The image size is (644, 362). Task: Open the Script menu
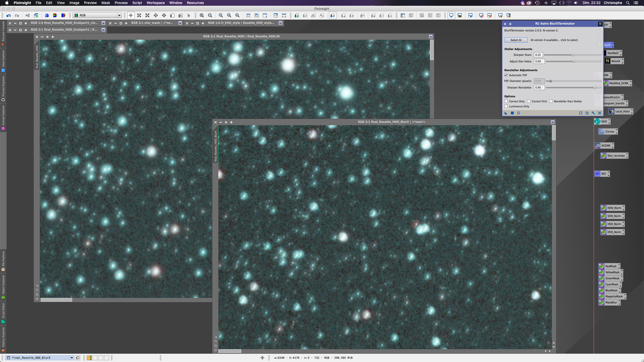pos(137,3)
